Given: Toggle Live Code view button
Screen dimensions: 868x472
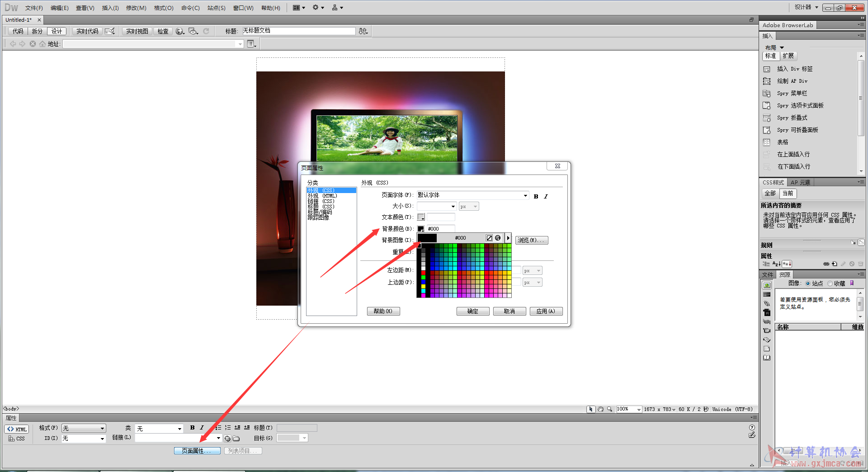Looking at the screenshot, I should pyautogui.click(x=87, y=31).
